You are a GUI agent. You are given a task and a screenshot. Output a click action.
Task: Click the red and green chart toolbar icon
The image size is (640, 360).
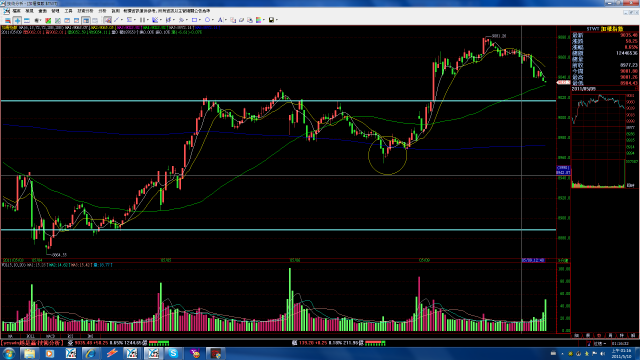point(48,20)
